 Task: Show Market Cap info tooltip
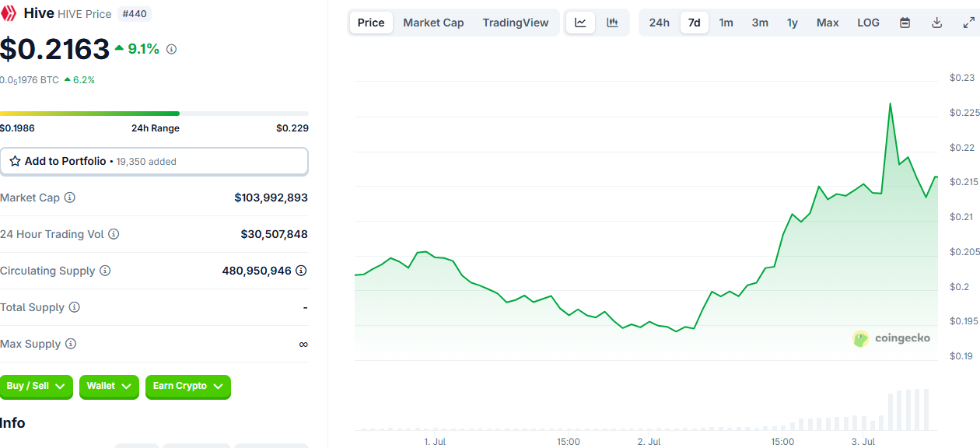coord(70,198)
